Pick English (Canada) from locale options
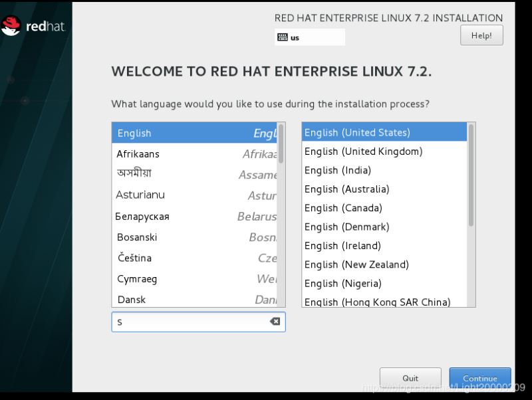This screenshot has width=532, height=400. [343, 208]
